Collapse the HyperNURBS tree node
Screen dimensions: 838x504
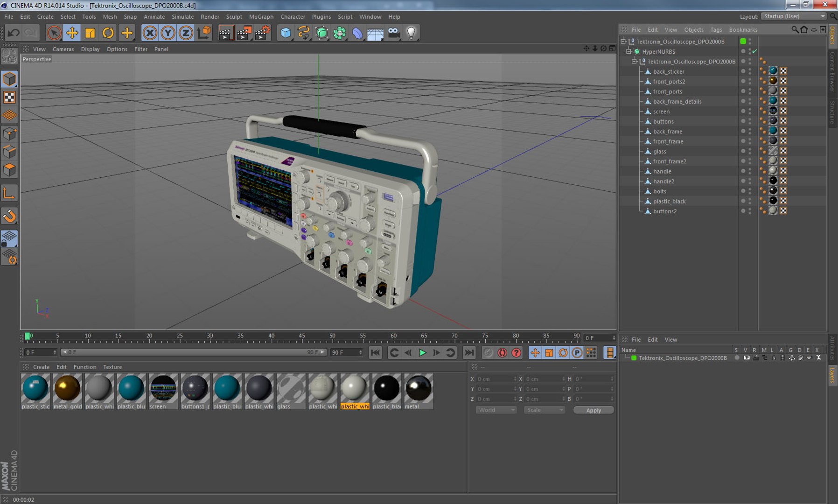pos(629,51)
